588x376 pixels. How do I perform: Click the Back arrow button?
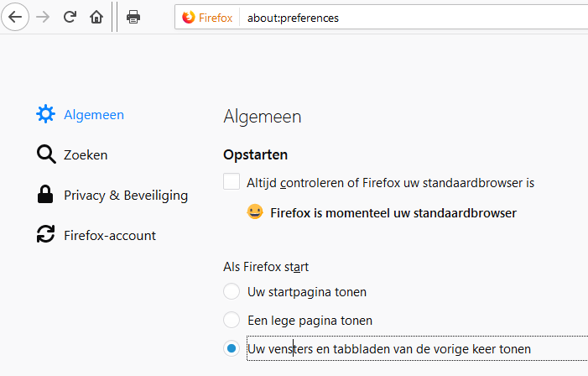pos(16,17)
